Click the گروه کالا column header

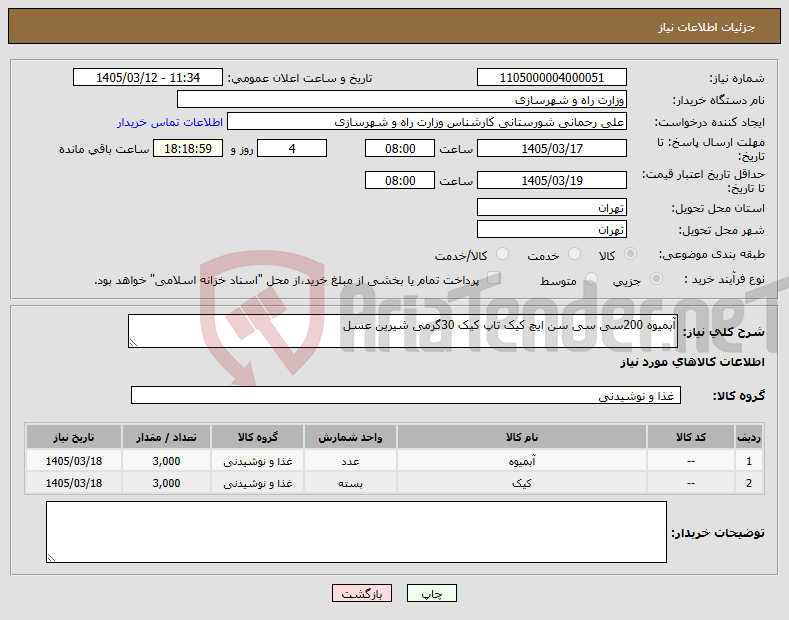pos(258,437)
